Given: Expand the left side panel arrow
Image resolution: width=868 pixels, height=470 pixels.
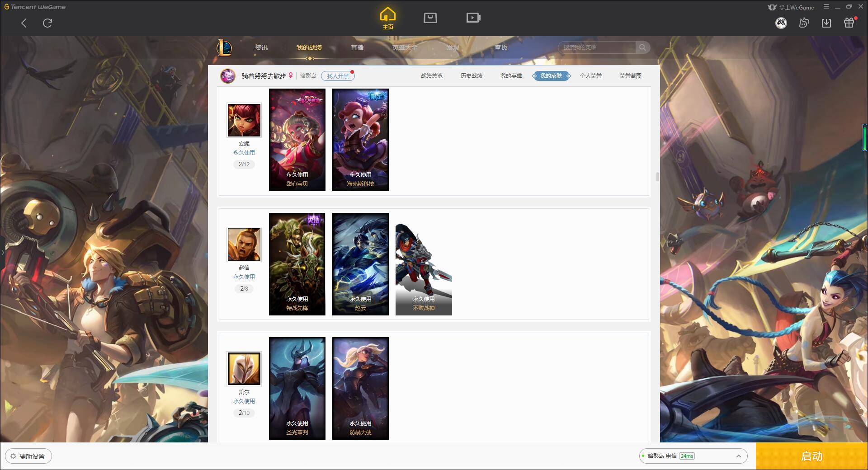Looking at the screenshot, I should (x=2, y=252).
